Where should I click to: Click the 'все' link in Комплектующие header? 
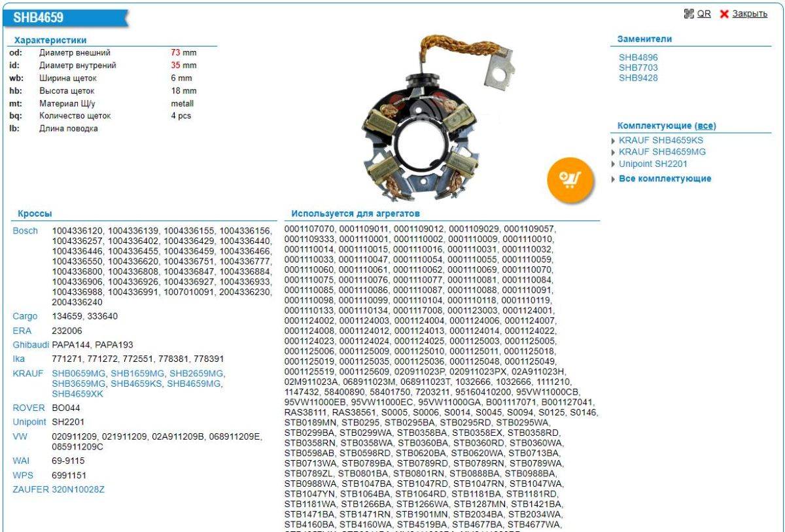tap(705, 126)
